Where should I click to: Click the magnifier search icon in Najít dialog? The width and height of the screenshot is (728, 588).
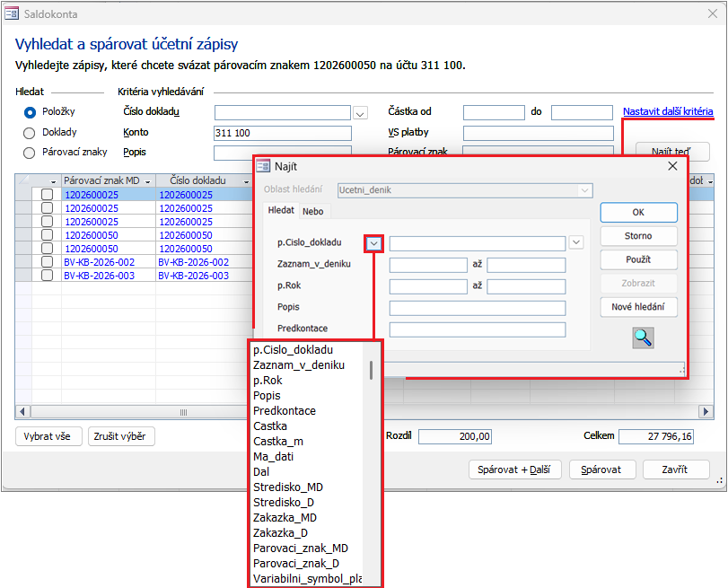tap(643, 338)
